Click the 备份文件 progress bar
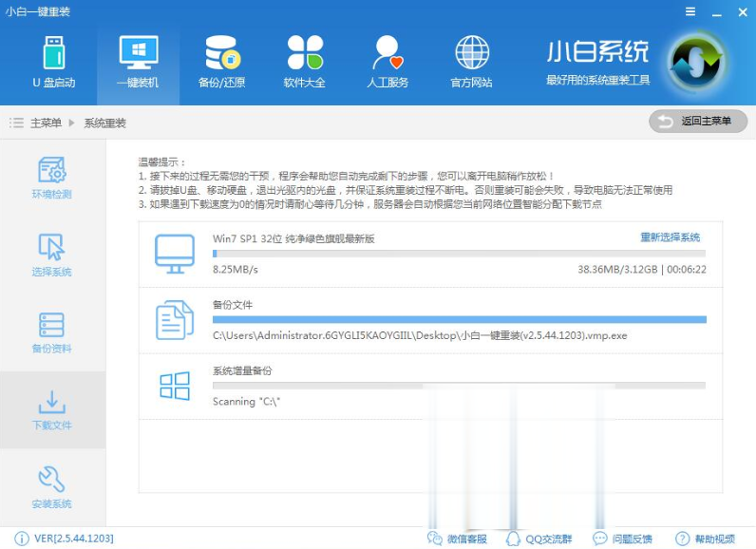Image resolution: width=756 pixels, height=549 pixels. click(459, 319)
